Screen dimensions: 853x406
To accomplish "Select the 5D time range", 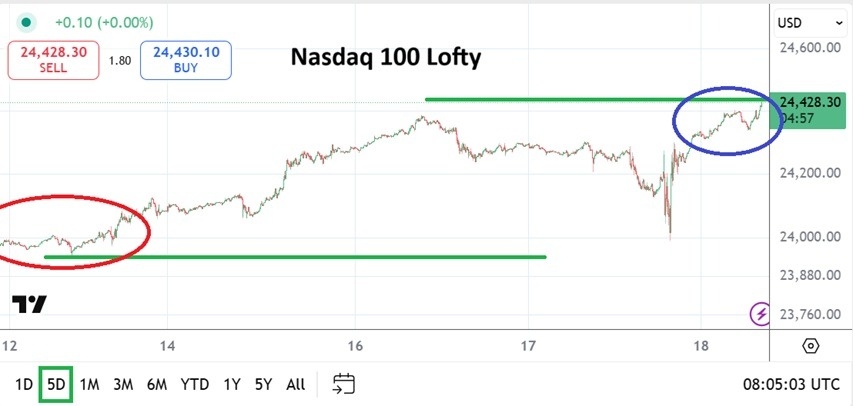I will (55, 384).
